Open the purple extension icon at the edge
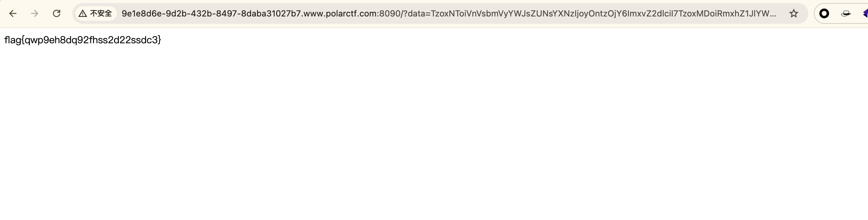868x220 pixels. (865, 13)
